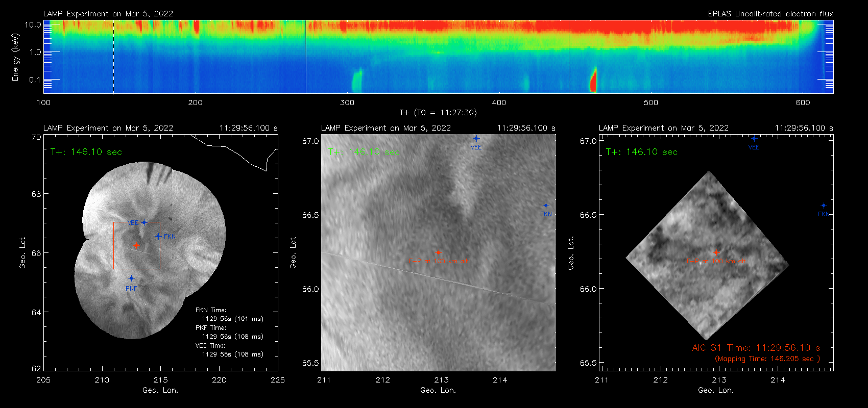Click the "Geo. Lon." label under the right panel

pyautogui.click(x=716, y=390)
